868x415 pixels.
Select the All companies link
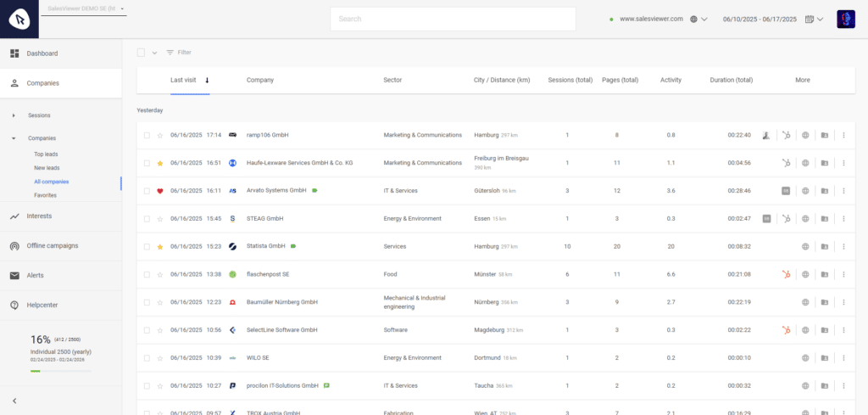point(51,181)
